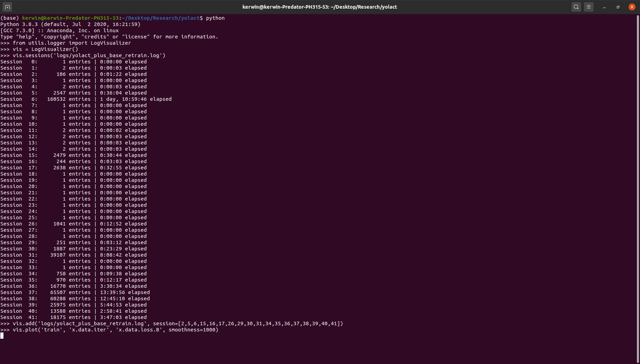The width and height of the screenshot is (640, 364).
Task: Select the word license in the Python banner
Action: click(x=136, y=36)
